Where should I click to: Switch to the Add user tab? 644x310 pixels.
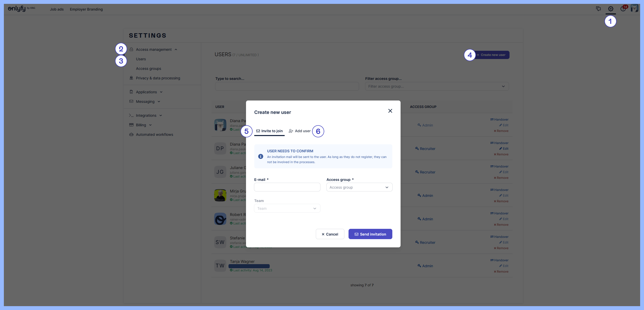pyautogui.click(x=300, y=131)
